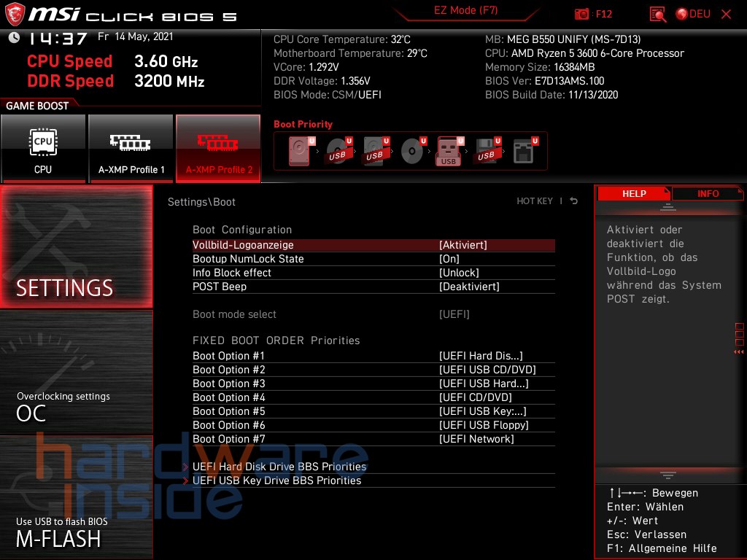This screenshot has height=560, width=747.
Task: Open Boot Option #4 UEFI CD/DVD dropdown
Action: pyautogui.click(x=373, y=397)
